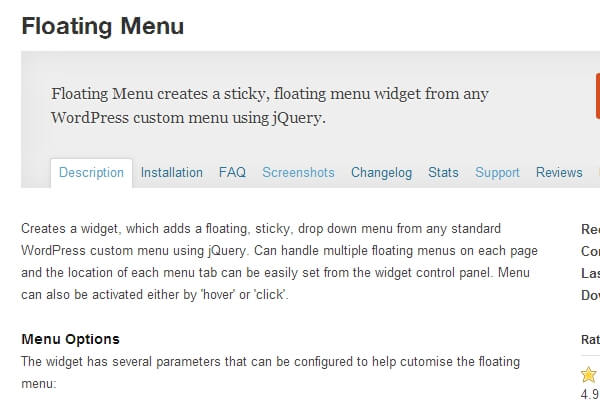Show the Stats tab

click(x=443, y=173)
